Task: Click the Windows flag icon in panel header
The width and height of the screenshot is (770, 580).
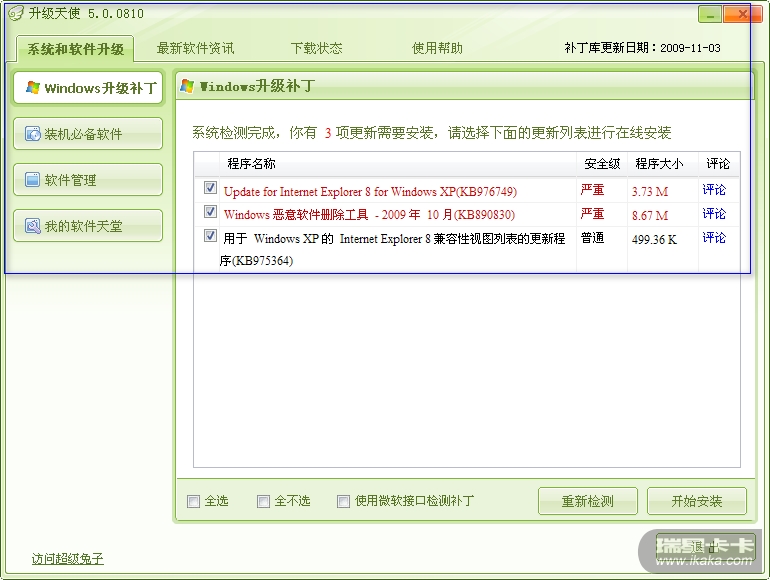Action: point(187,86)
